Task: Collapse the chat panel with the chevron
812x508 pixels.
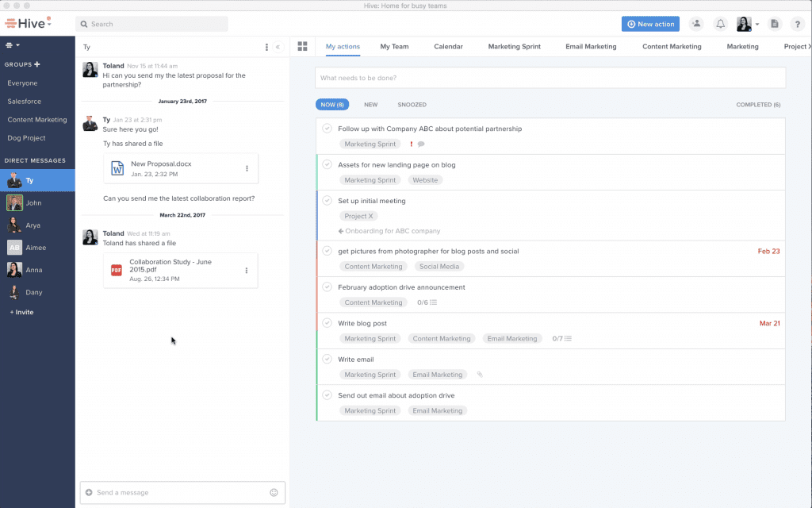Action: pyautogui.click(x=278, y=47)
